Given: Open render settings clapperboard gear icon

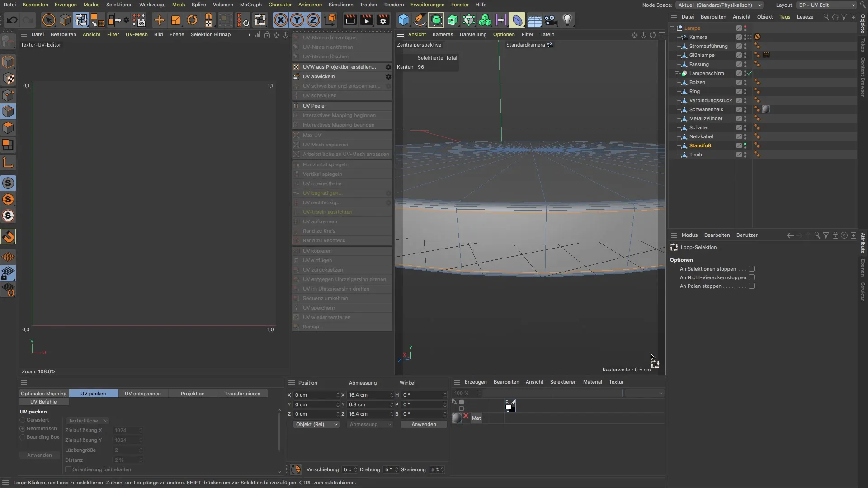Looking at the screenshot, I should tap(383, 20).
